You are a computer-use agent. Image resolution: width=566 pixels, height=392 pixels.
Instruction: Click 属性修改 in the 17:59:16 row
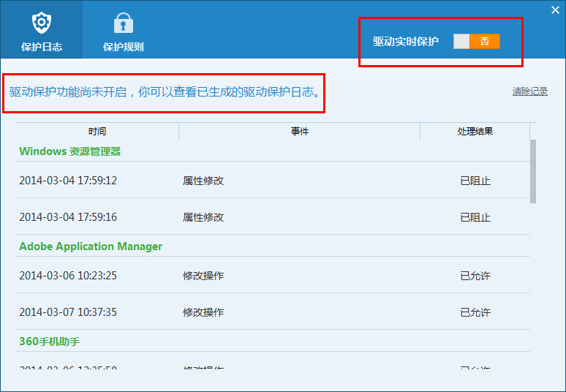(x=203, y=217)
